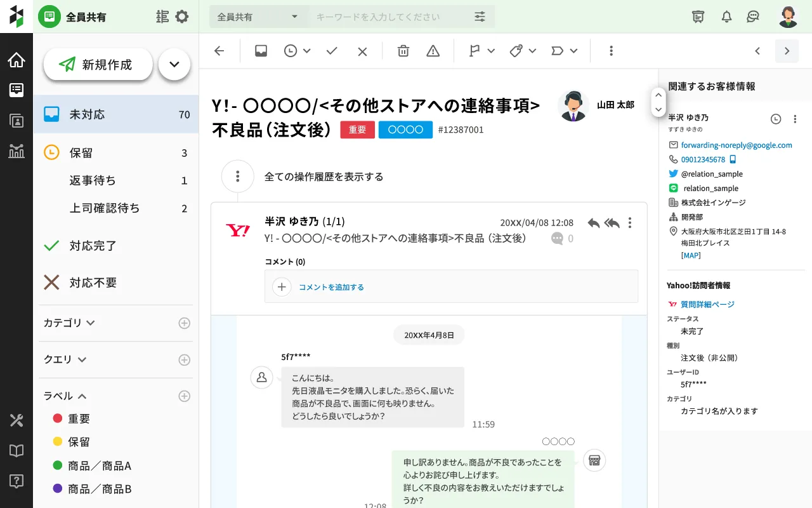Open the inbox messages icon in left rail

16,90
